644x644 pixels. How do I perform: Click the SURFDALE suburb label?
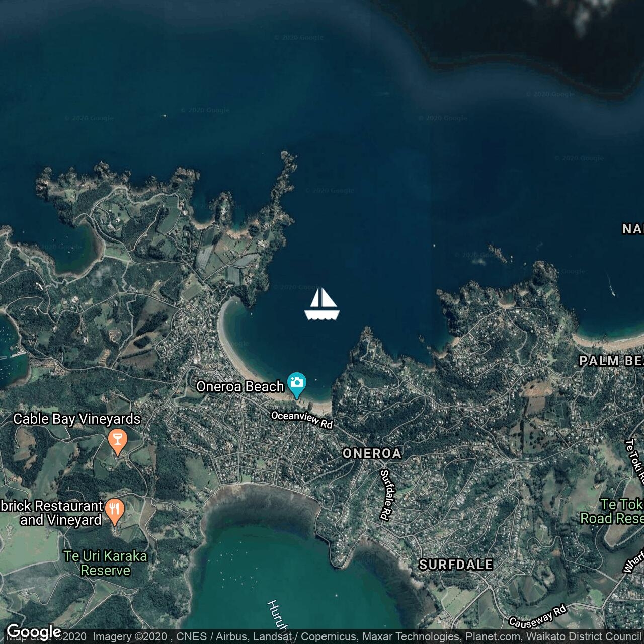point(455,565)
